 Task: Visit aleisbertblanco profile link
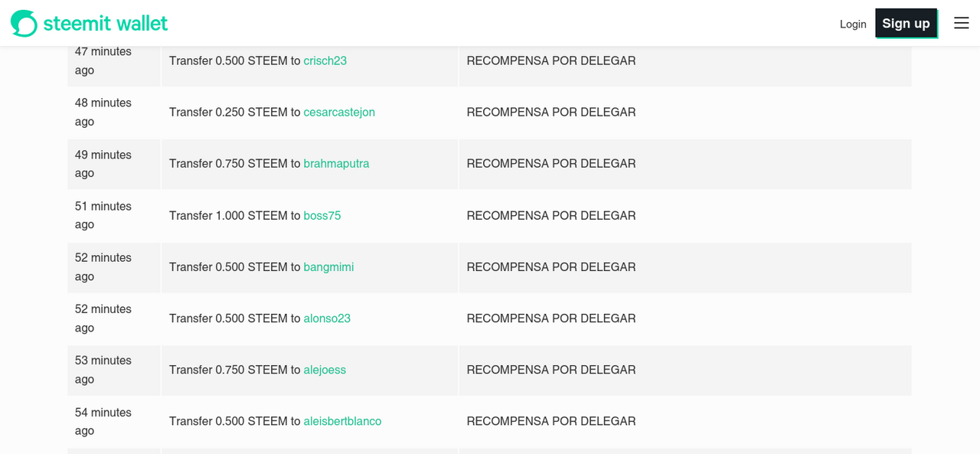pos(342,421)
